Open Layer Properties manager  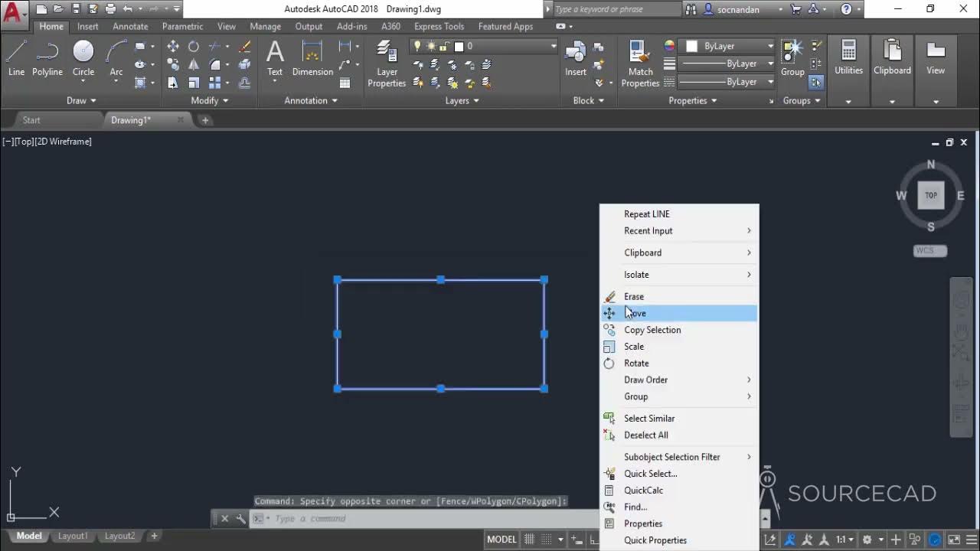387,64
